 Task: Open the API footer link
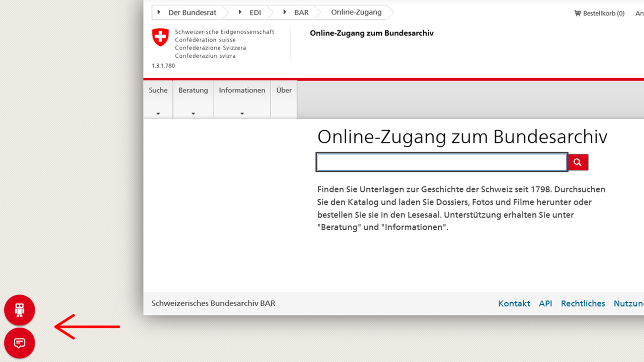(545, 303)
